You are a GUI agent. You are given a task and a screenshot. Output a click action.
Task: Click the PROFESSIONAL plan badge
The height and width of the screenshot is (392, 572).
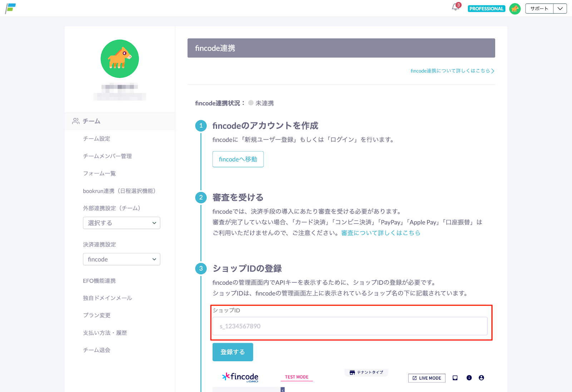(x=486, y=9)
